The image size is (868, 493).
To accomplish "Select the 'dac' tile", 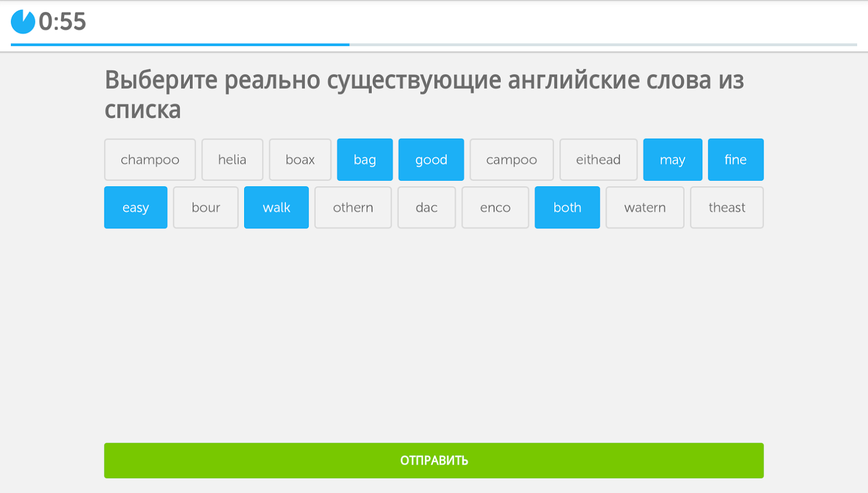I will click(x=426, y=208).
